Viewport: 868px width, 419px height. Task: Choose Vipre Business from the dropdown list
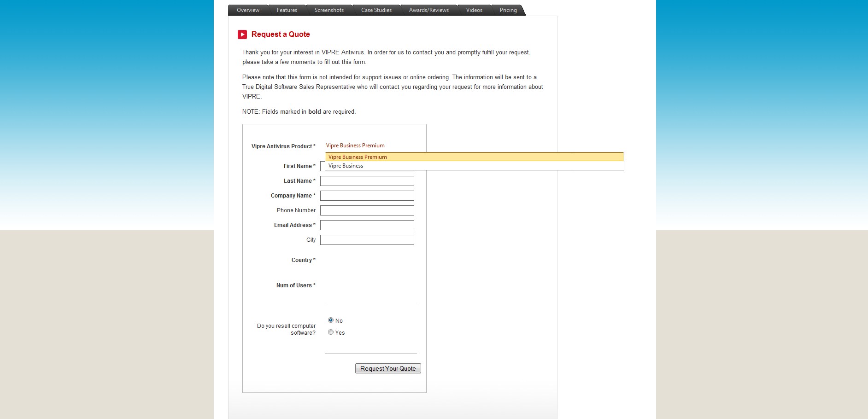[475, 166]
